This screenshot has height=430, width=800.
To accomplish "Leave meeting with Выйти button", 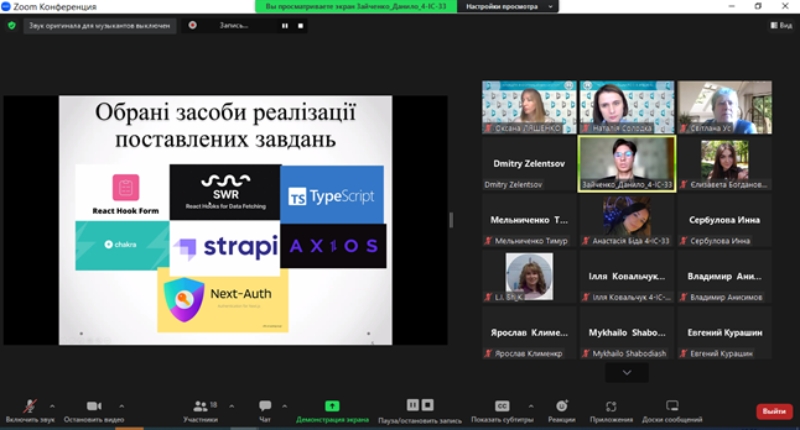I will [774, 411].
